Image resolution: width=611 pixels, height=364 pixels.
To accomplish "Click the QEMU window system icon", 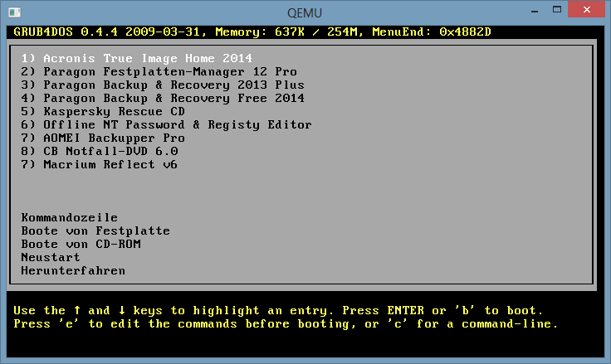I will point(14,12).
